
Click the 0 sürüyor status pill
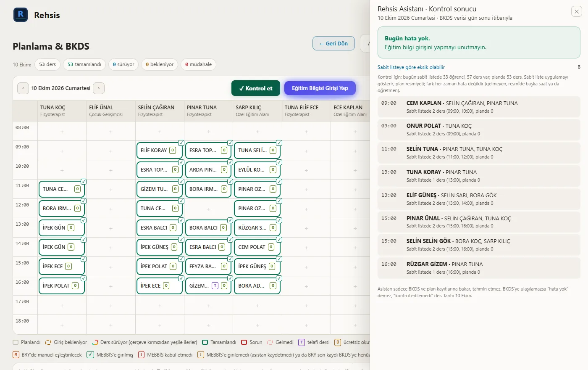coord(123,64)
